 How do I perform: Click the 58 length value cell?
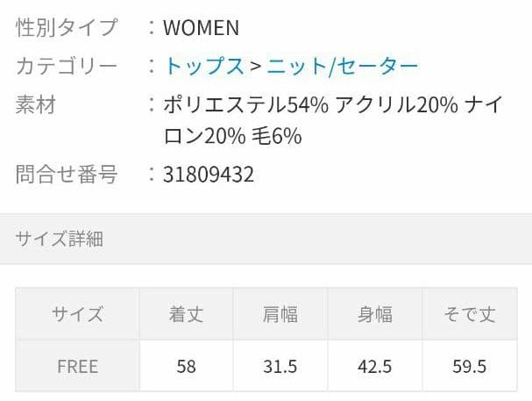(187, 366)
